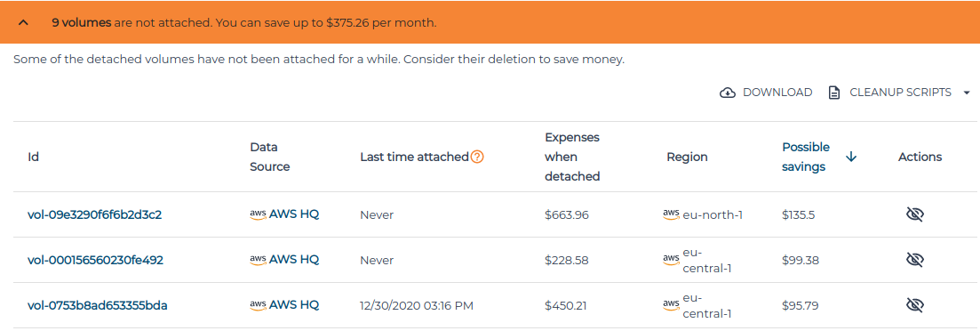Open volume vol-09e3290f6f6b2d3c2 link
The image size is (980, 331).
tap(95, 214)
